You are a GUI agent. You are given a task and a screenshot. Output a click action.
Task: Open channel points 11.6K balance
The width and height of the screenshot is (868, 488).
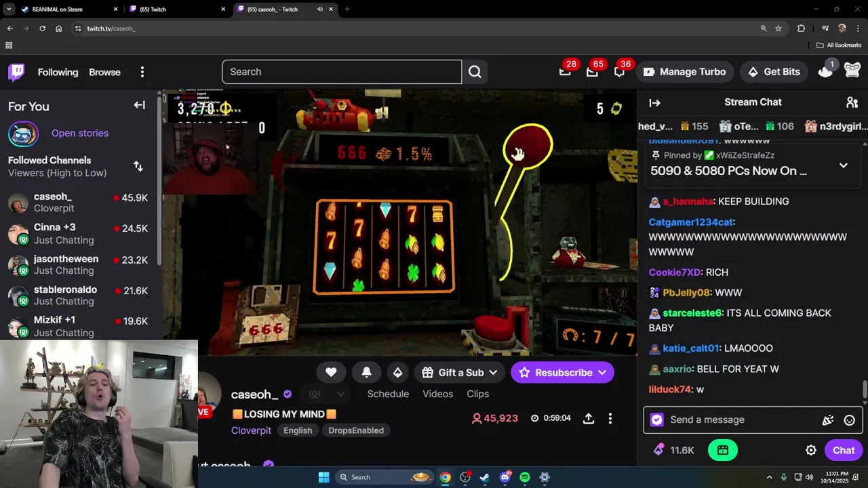pos(673,451)
